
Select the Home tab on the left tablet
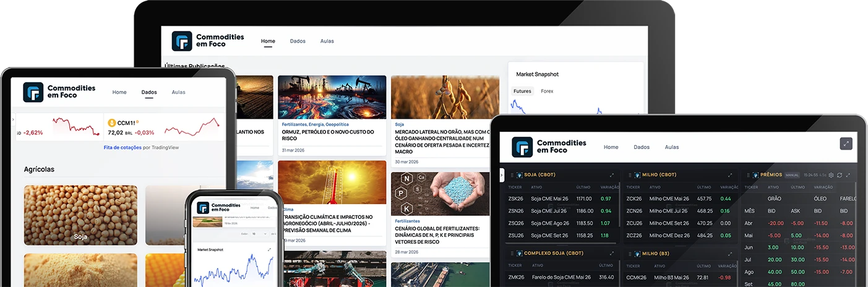click(119, 92)
